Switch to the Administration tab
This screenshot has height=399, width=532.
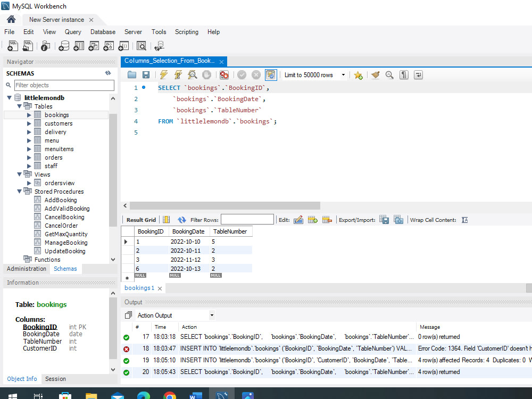click(26, 269)
